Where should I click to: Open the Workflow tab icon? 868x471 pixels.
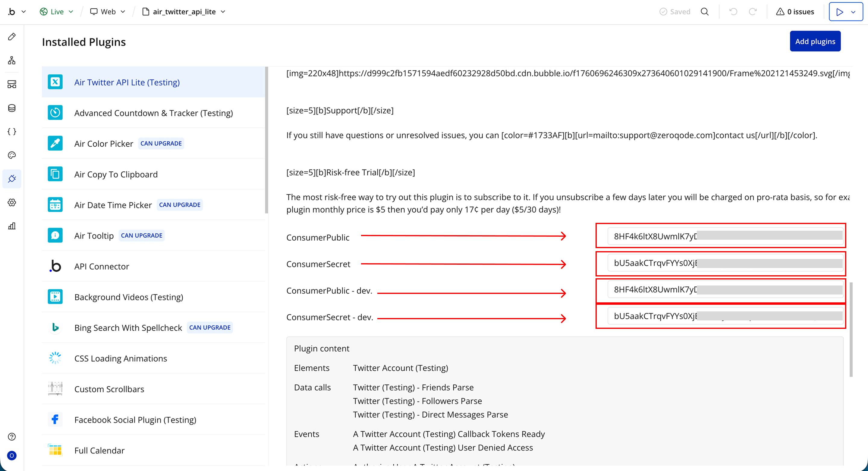pyautogui.click(x=12, y=60)
